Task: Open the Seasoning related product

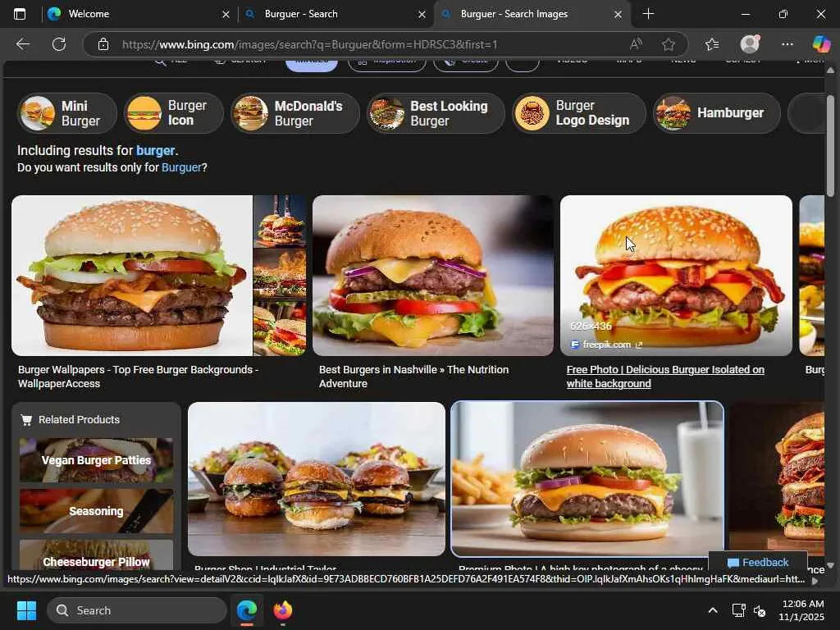Action: (97, 511)
